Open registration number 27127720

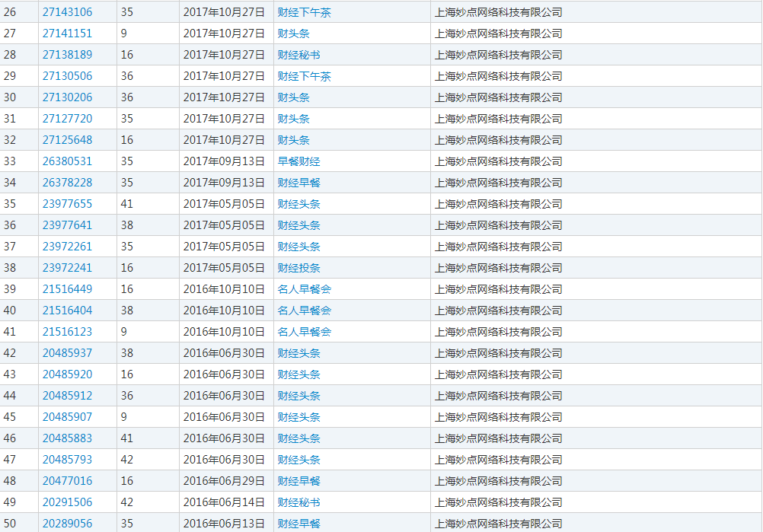[x=67, y=119]
